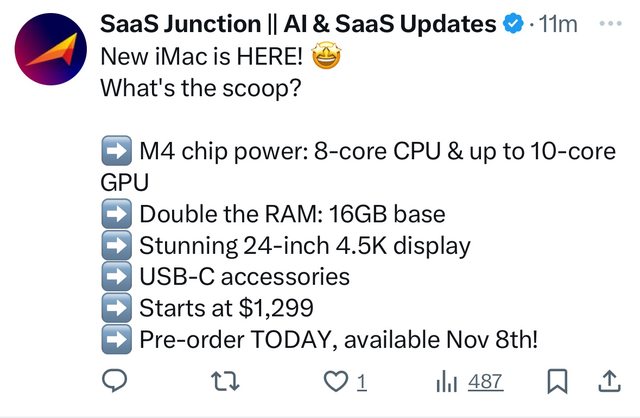Click the like count number 1

coord(362,382)
